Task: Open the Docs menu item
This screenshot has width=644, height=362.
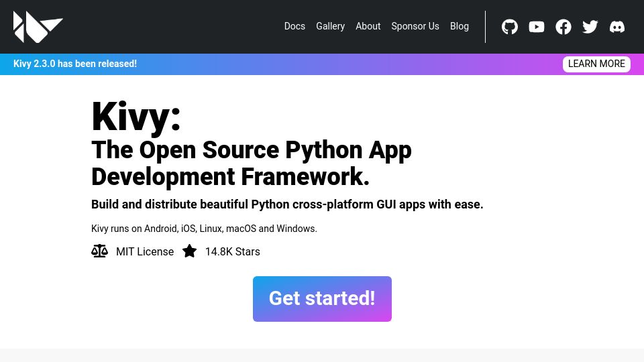Action: point(294,26)
